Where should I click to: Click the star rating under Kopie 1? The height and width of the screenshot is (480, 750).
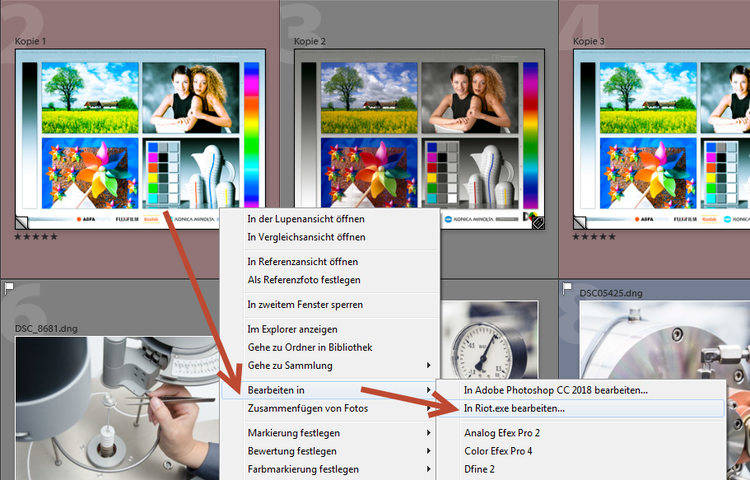[x=35, y=237]
